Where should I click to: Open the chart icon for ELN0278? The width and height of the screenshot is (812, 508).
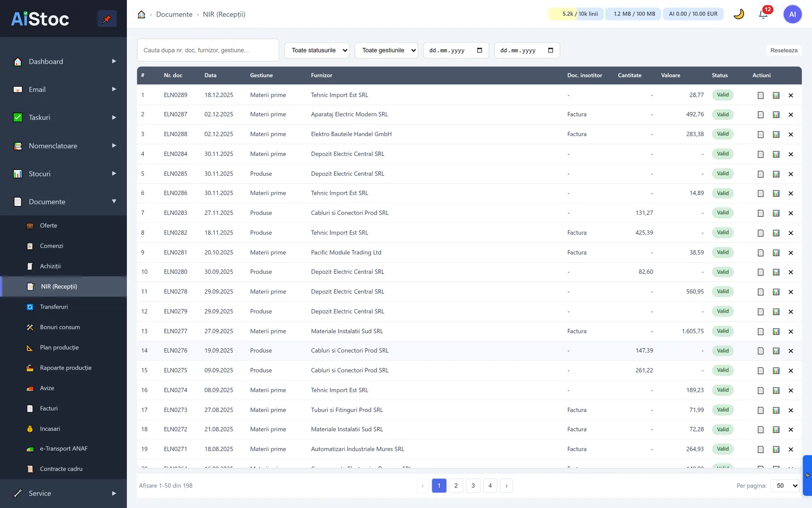(776, 292)
